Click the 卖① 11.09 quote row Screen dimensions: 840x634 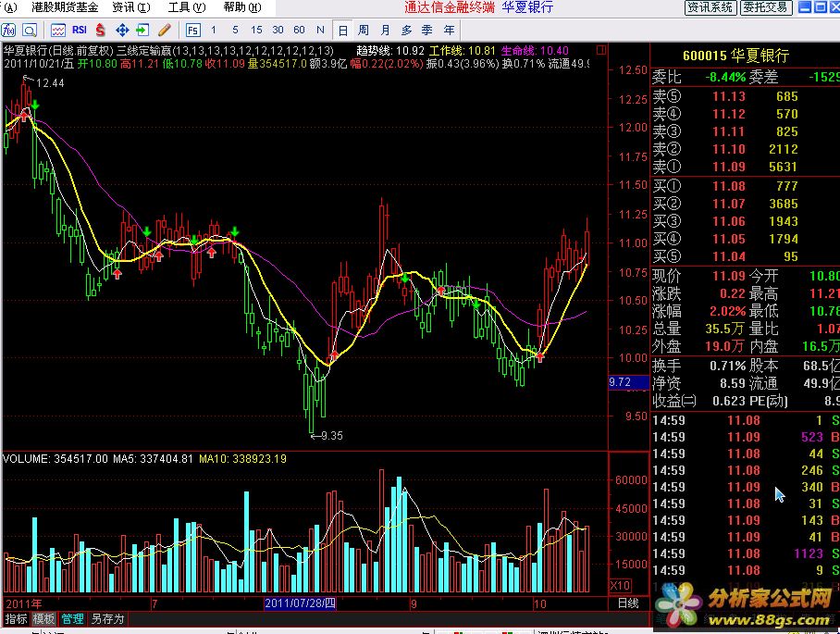point(746,167)
